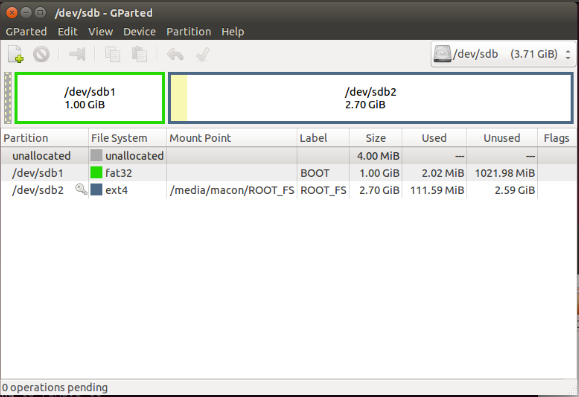Click the Unused column header
Image resolution: width=579 pixels, height=397 pixels.
[502, 138]
